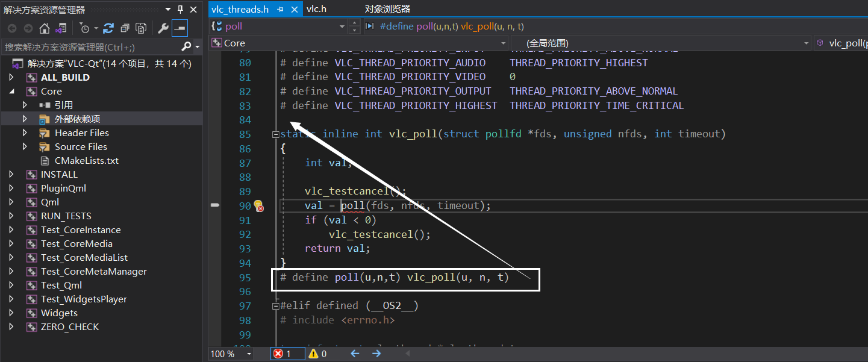868x362 pixels.
Task: Show the error list via the 1 error indicator
Action: pyautogui.click(x=287, y=354)
